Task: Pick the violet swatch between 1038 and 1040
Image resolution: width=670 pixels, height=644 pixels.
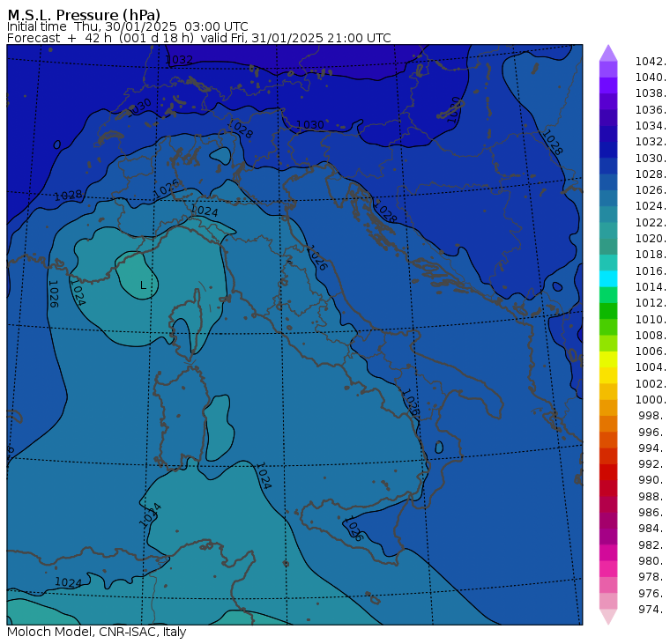Action: tap(608, 85)
